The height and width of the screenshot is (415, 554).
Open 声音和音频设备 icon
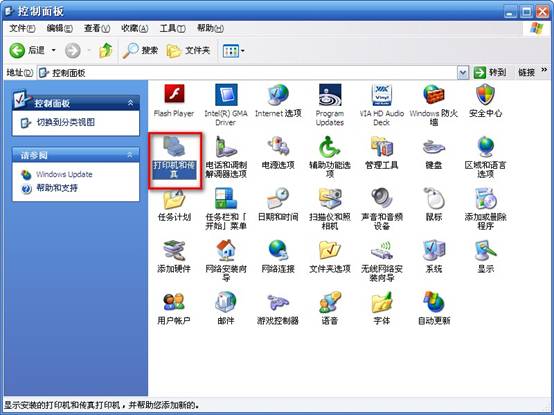382,209
